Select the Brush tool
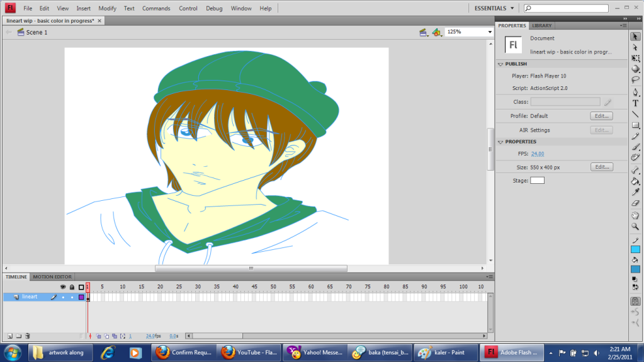 pyautogui.click(x=635, y=146)
